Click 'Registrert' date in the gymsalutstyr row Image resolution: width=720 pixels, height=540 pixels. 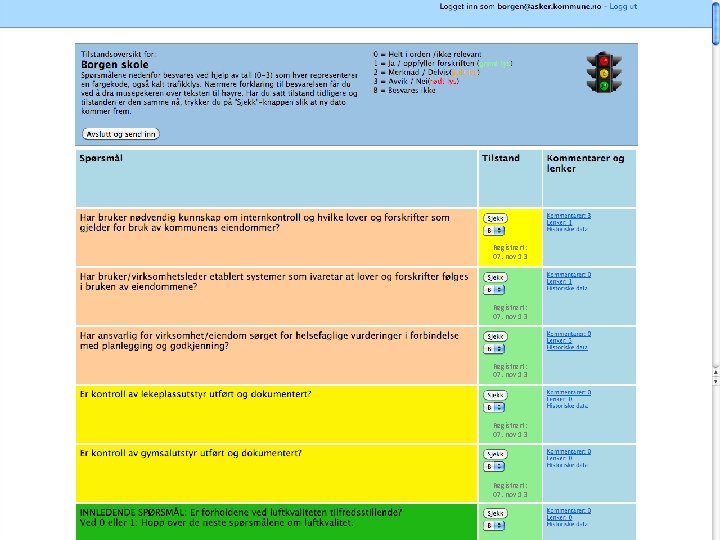[x=510, y=490]
